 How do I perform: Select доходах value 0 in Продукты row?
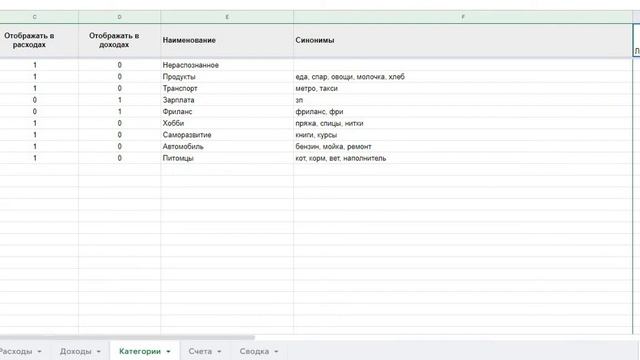pyautogui.click(x=120, y=77)
